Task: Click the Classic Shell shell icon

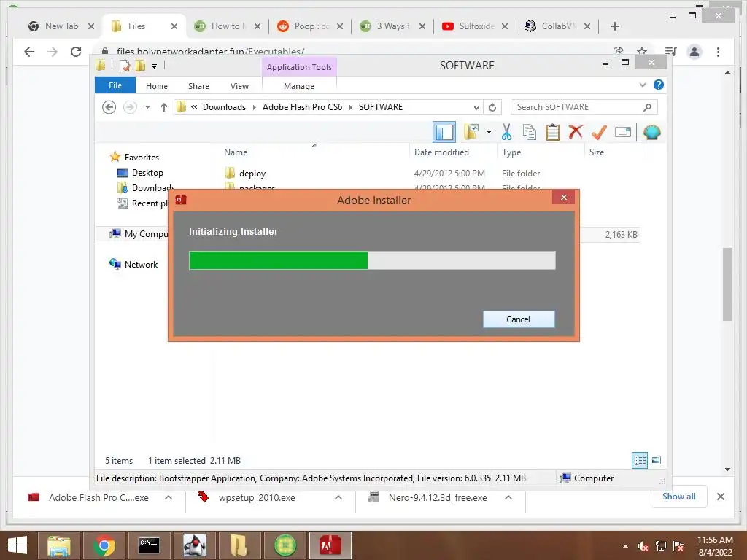Action: coord(651,132)
